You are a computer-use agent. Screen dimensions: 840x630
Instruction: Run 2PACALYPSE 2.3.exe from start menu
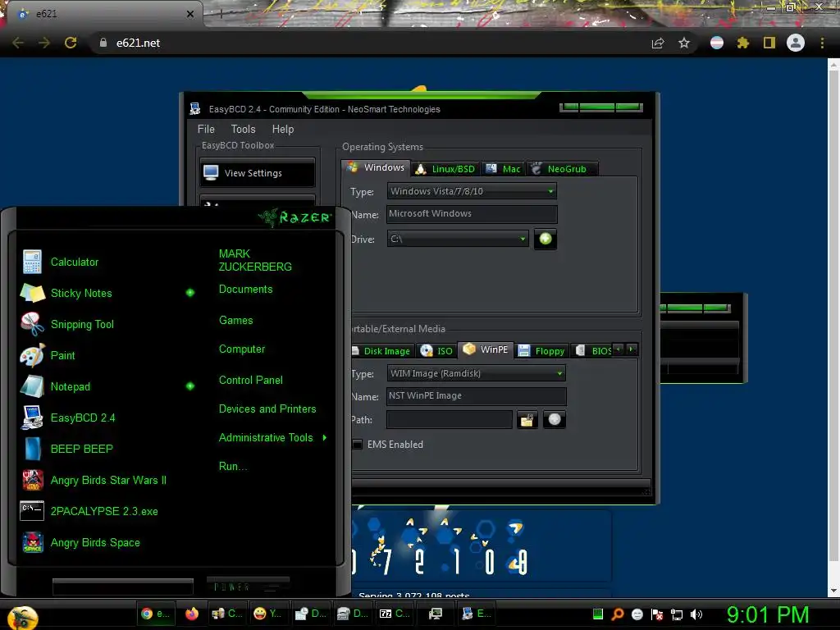tap(104, 511)
